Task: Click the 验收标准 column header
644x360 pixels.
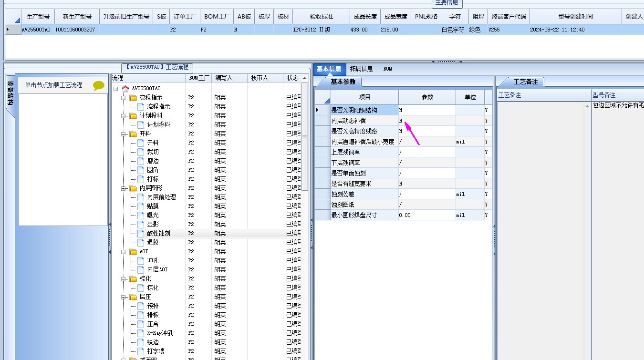Action: 322,16
